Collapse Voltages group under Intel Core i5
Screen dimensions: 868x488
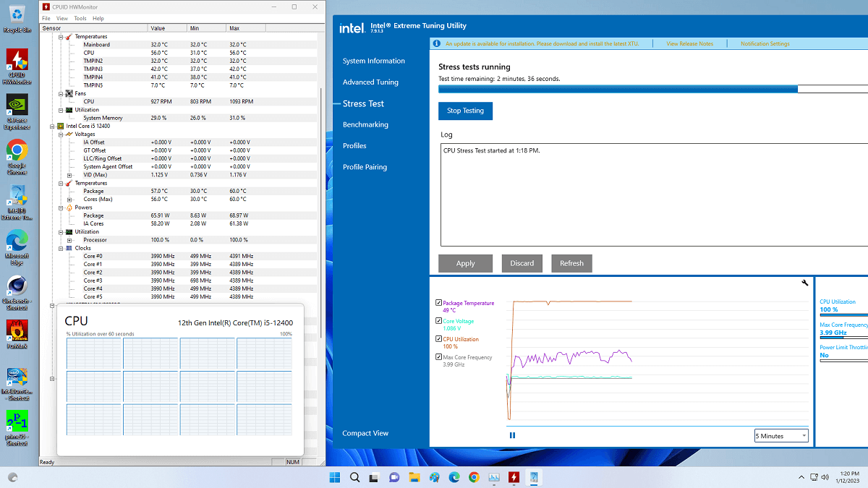click(x=61, y=134)
